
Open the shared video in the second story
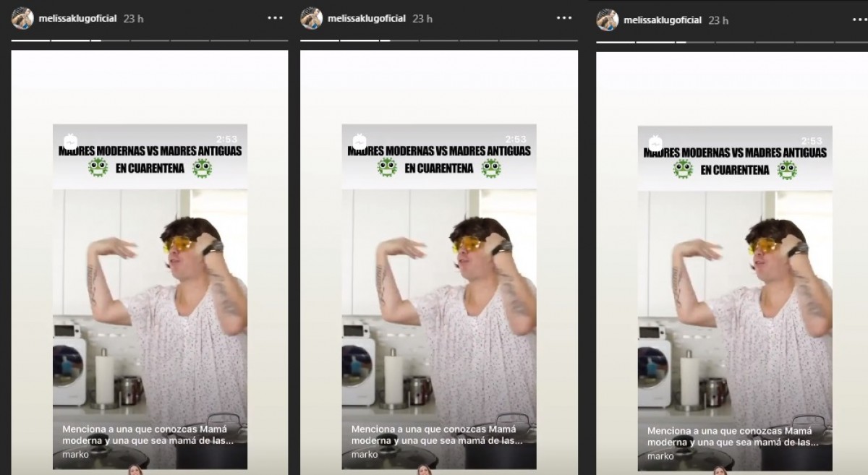(439, 296)
